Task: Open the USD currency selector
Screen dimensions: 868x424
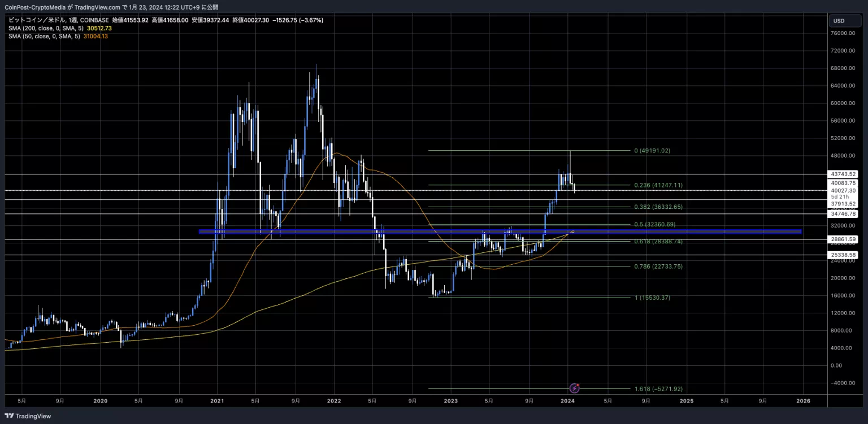Action: [845, 21]
